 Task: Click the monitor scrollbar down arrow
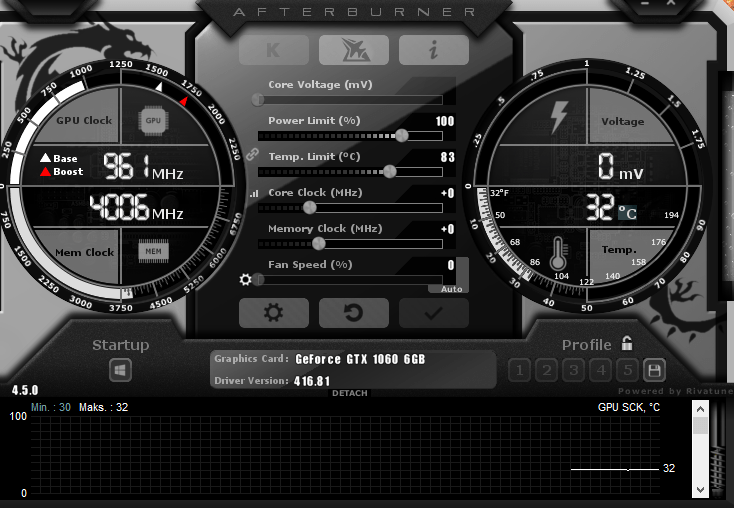(700, 490)
